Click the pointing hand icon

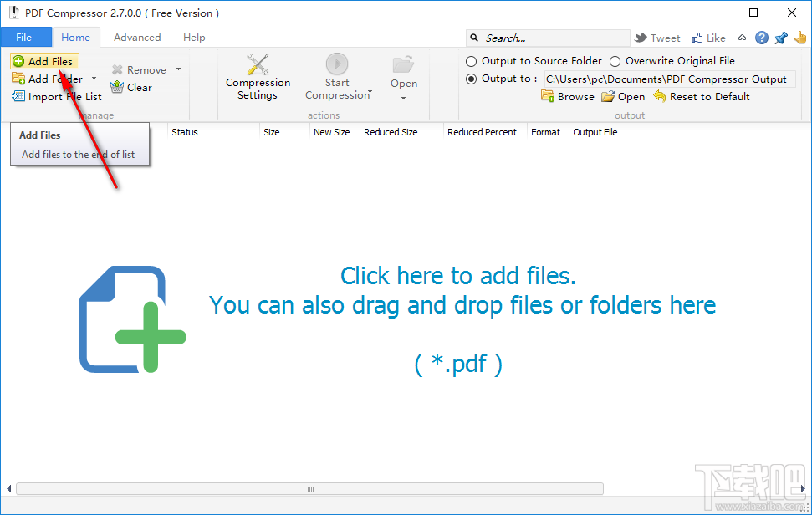pyautogui.click(x=800, y=38)
